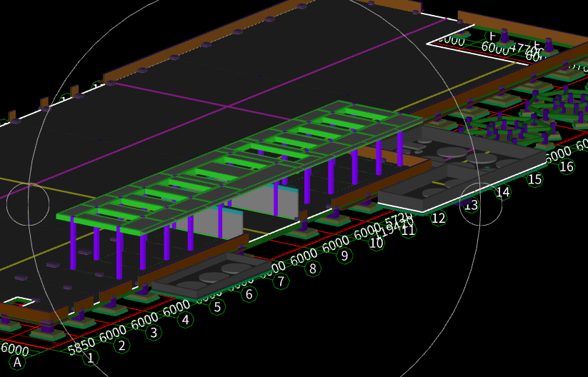
Task: Pick grid bubble 10
Action: [376, 243]
